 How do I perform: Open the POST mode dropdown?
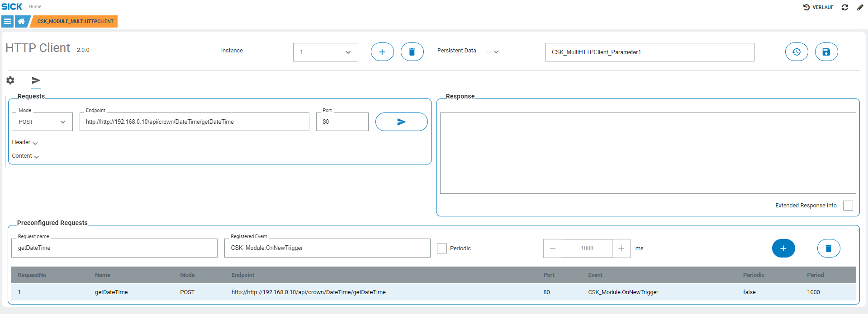(42, 122)
